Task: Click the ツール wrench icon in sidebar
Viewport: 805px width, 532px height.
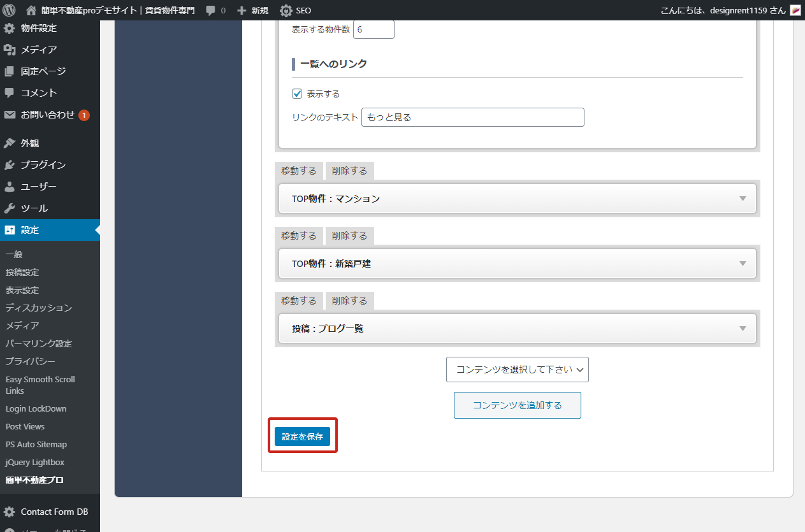Action: (10, 208)
